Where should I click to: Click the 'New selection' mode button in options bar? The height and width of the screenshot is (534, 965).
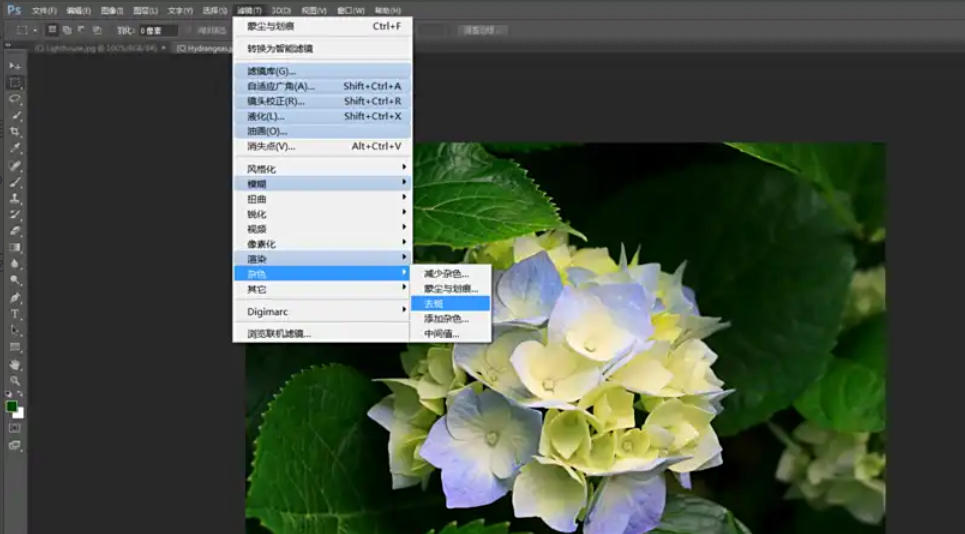click(x=53, y=31)
